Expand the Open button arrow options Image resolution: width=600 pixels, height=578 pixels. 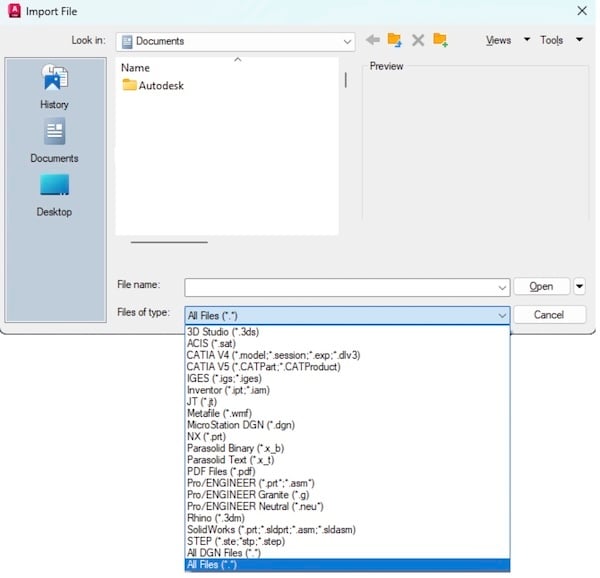coord(579,287)
